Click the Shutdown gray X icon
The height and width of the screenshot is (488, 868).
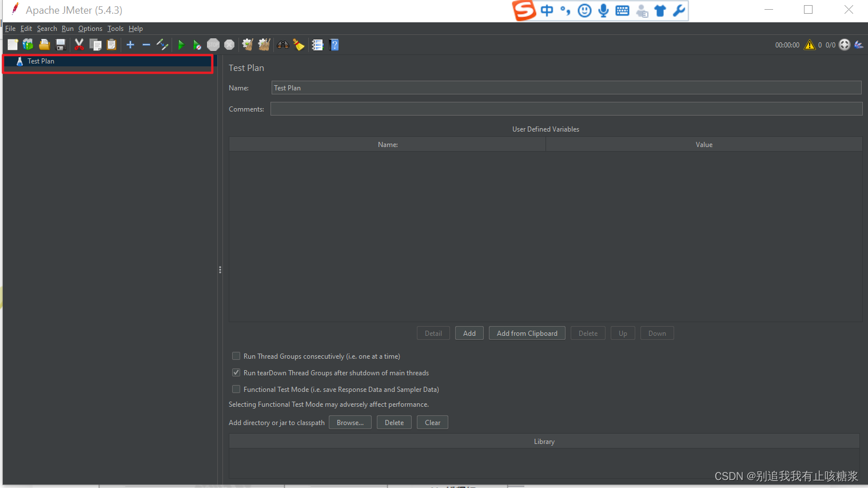coord(229,45)
